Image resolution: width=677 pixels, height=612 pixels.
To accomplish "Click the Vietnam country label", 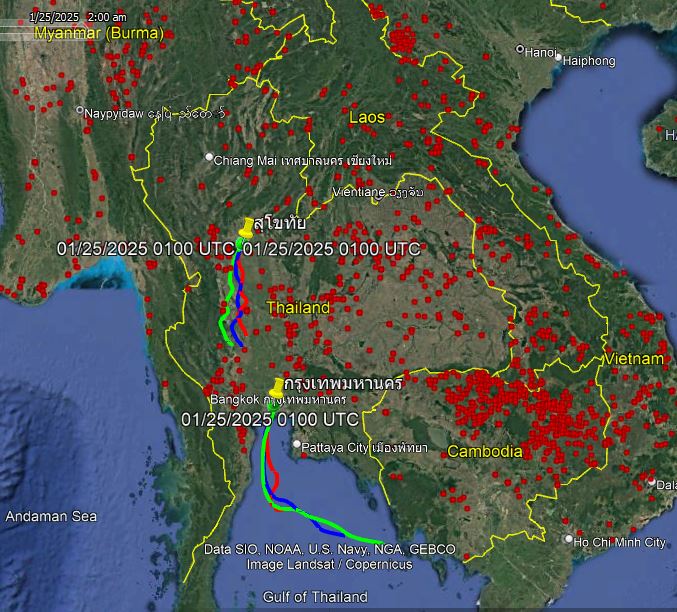I will click(x=633, y=358).
